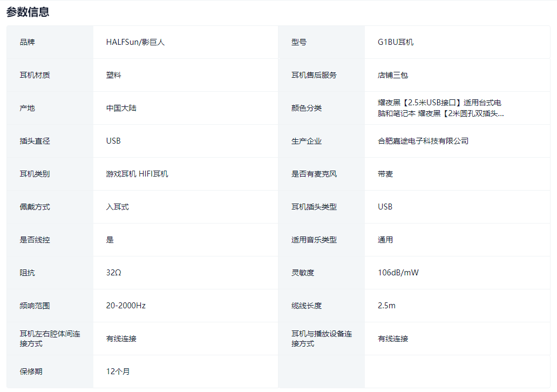Click the frequency range value 20-2000Hz
Viewport: 557px width, 392px height.
(x=126, y=306)
